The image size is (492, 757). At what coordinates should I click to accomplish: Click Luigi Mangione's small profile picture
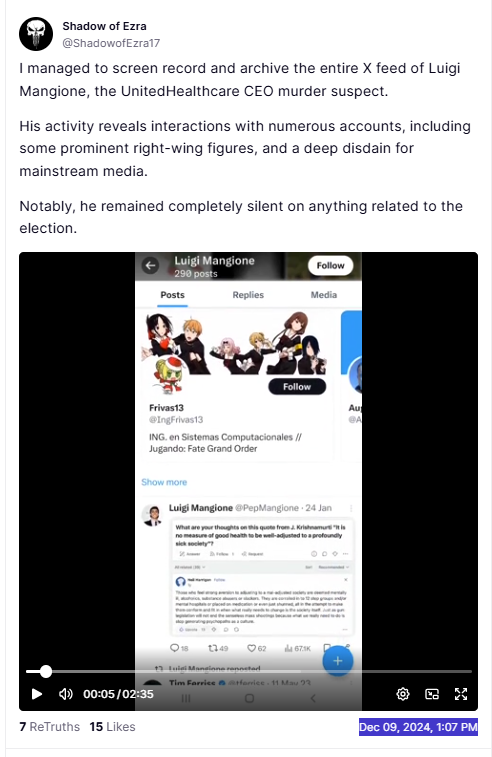153,515
